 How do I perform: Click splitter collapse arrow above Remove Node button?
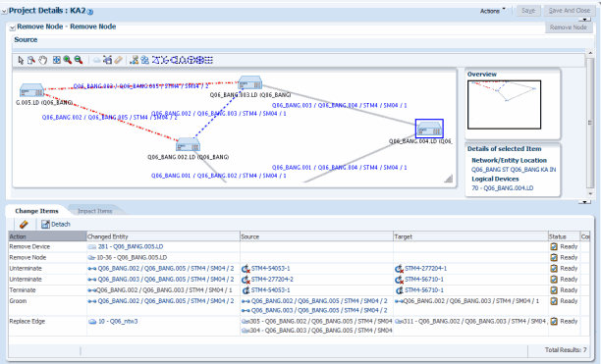(584, 20)
